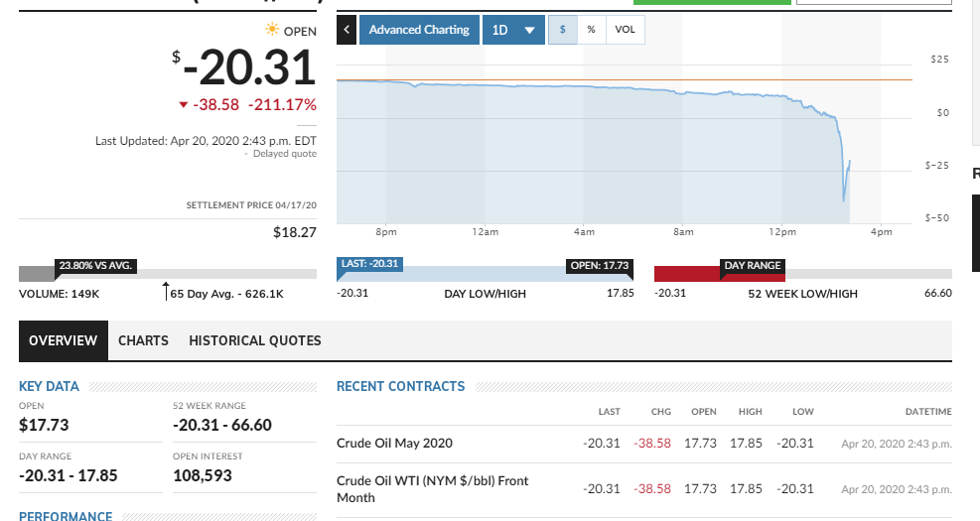Click the Day Low/High range bar
The height and width of the screenshot is (521, 980).
tap(485, 275)
